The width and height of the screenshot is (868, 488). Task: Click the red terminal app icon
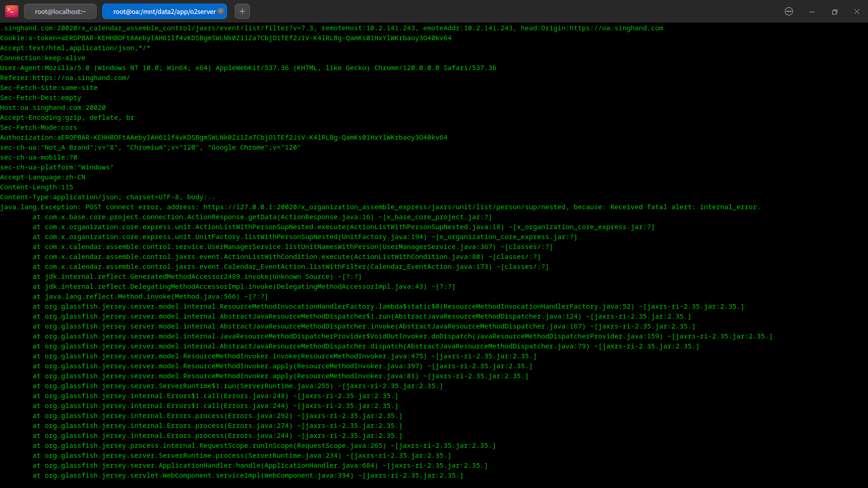point(12,11)
